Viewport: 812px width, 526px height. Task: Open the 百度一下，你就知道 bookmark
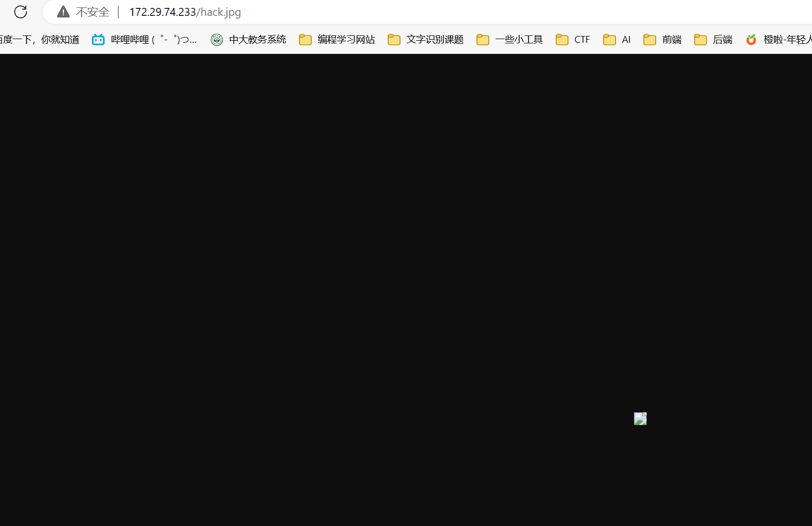[x=40, y=40]
